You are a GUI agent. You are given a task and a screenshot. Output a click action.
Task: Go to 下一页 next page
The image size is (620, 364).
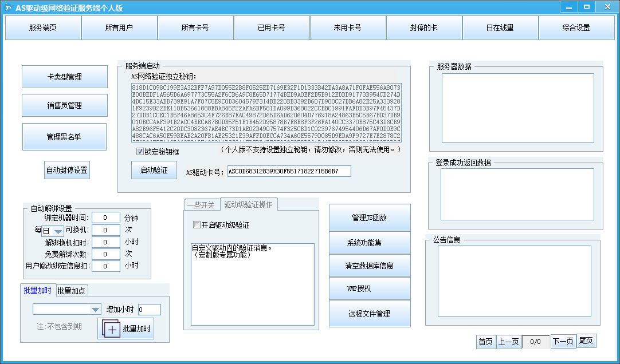563,342
